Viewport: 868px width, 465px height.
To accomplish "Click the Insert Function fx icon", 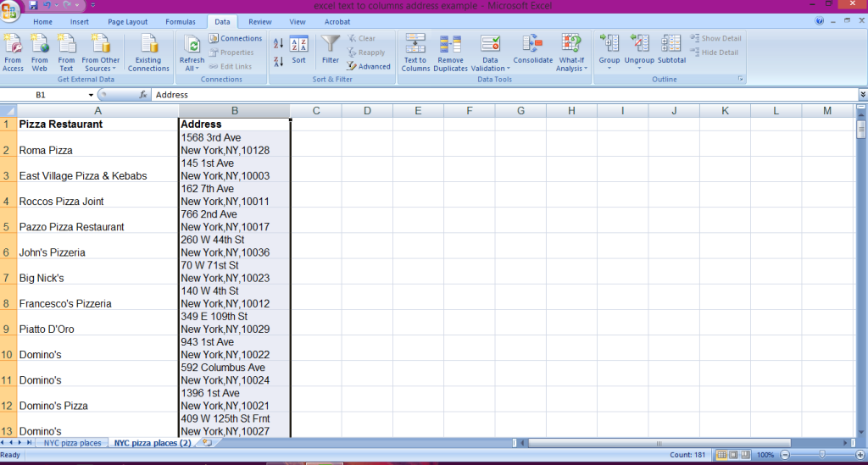I will [x=142, y=95].
